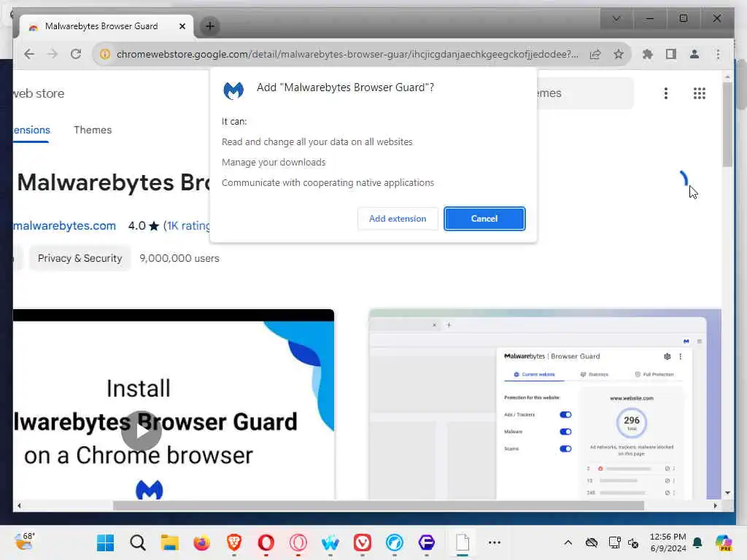Go back using the browser back arrow

click(29, 54)
